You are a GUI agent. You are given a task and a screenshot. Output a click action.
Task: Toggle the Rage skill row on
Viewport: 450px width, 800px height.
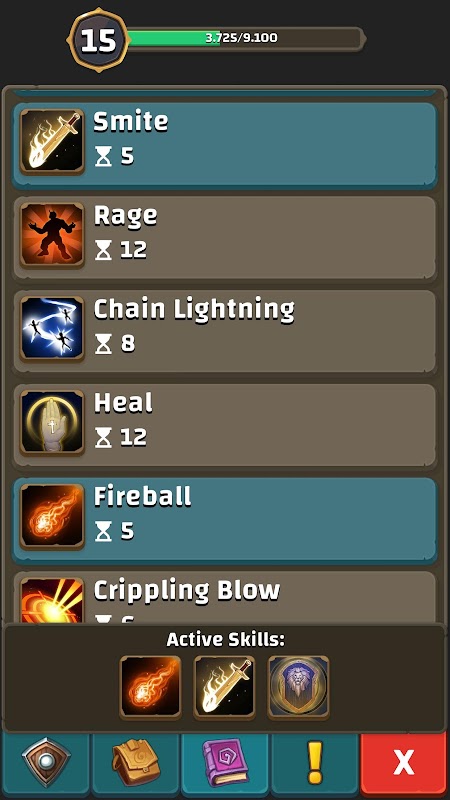point(224,238)
